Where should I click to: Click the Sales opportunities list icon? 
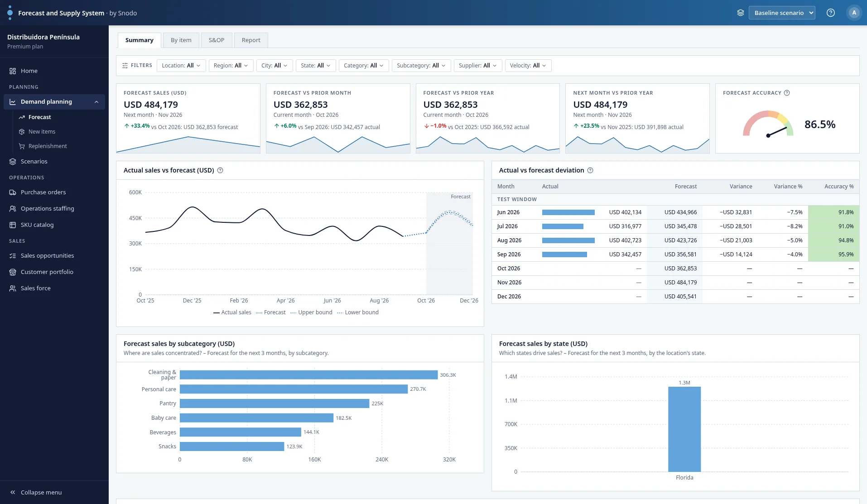tap(13, 256)
